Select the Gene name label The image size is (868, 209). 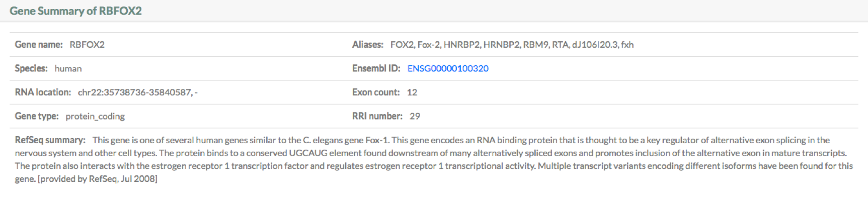click(x=39, y=45)
